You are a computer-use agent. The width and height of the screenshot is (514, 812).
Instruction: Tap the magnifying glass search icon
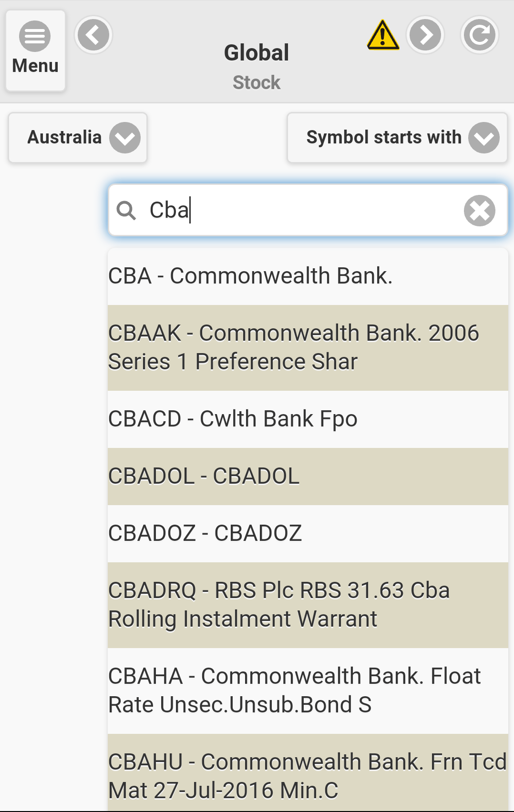point(126,210)
